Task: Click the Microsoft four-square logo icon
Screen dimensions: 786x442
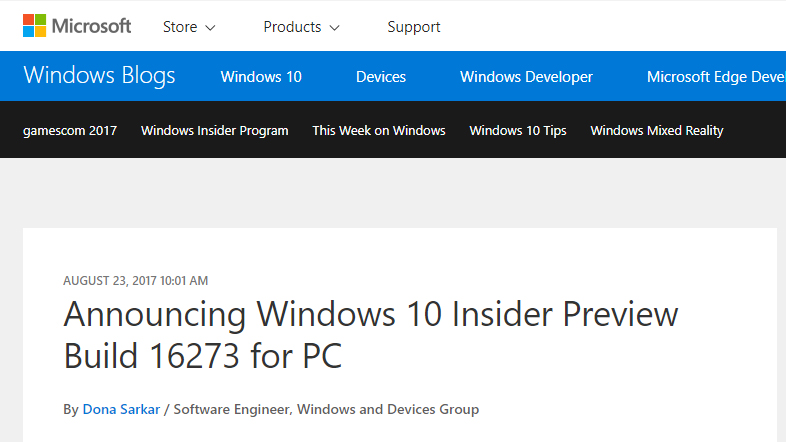Action: click(x=35, y=26)
